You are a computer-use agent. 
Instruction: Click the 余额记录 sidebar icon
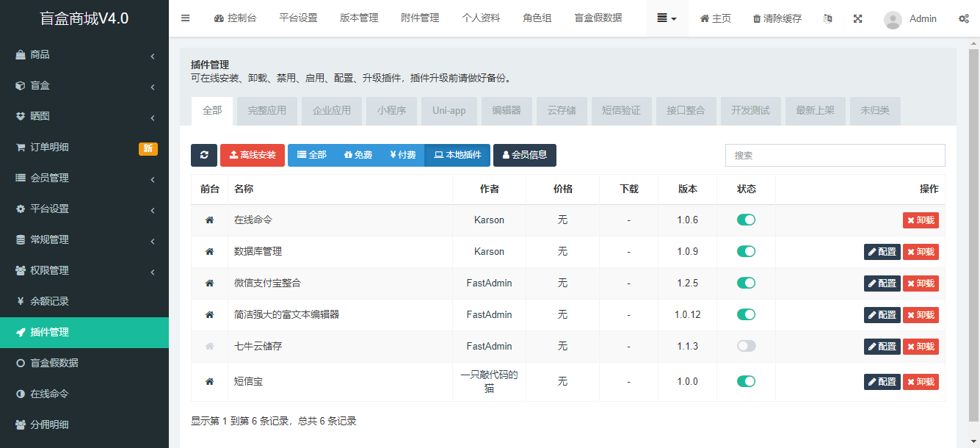tap(18, 301)
